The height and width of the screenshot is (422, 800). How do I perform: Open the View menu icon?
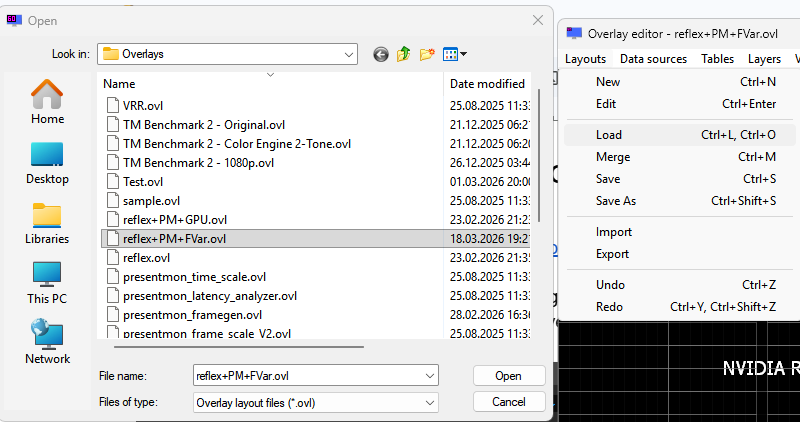pyautogui.click(x=451, y=54)
